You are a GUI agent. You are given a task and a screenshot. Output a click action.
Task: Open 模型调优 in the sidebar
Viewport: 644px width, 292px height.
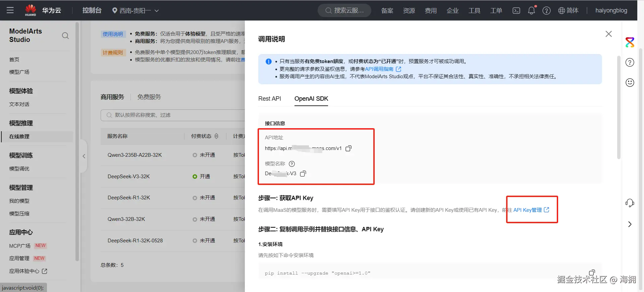pos(19,168)
